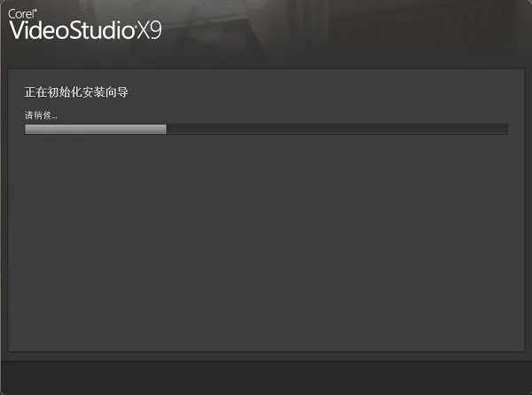Click the unfilled dark portion of progress bar
The height and width of the screenshot is (395, 532).
337,130
